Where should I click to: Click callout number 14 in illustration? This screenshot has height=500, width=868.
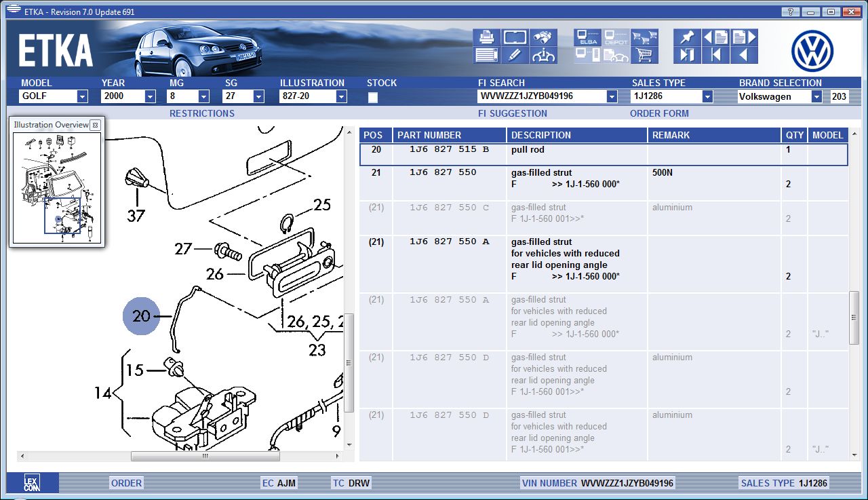102,392
